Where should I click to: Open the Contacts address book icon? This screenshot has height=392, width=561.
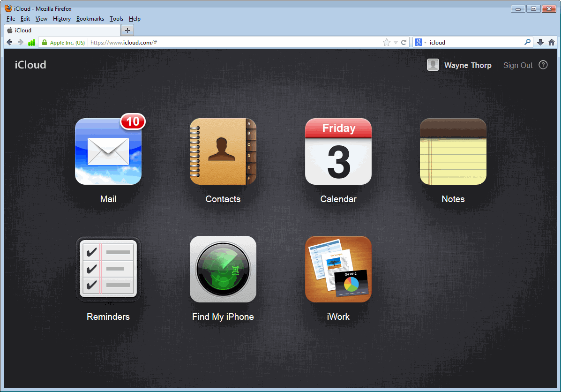[x=223, y=151]
